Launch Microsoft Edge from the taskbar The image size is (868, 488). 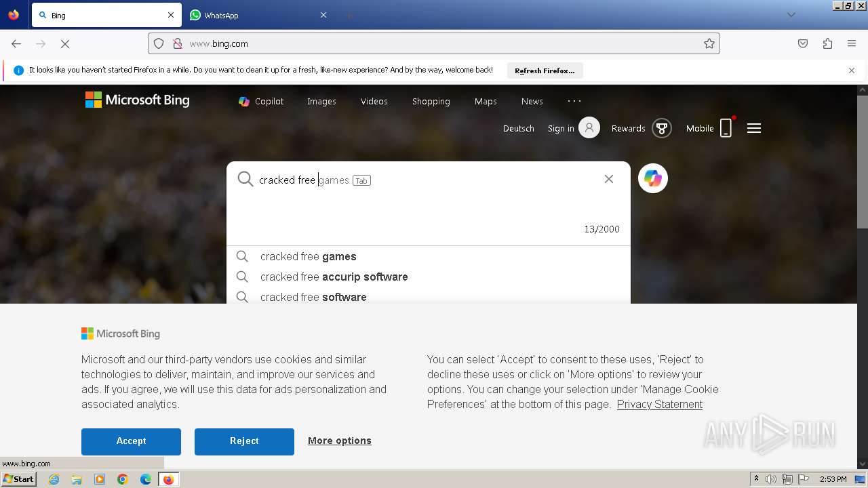(x=146, y=479)
